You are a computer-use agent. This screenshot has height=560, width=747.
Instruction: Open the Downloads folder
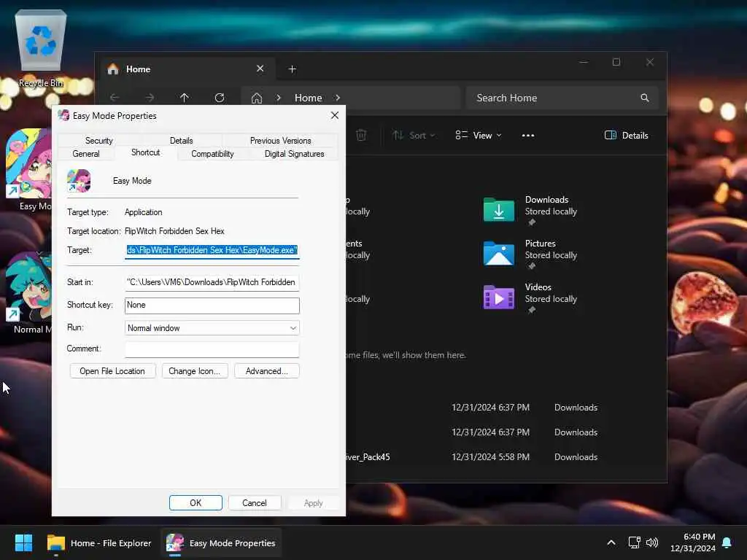[x=530, y=209]
